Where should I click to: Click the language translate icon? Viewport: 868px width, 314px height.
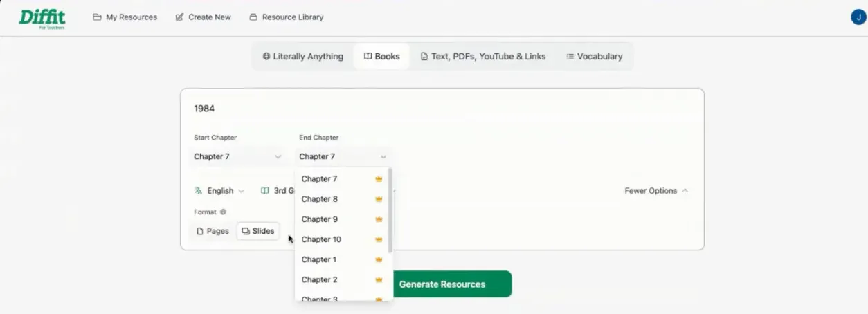(199, 191)
